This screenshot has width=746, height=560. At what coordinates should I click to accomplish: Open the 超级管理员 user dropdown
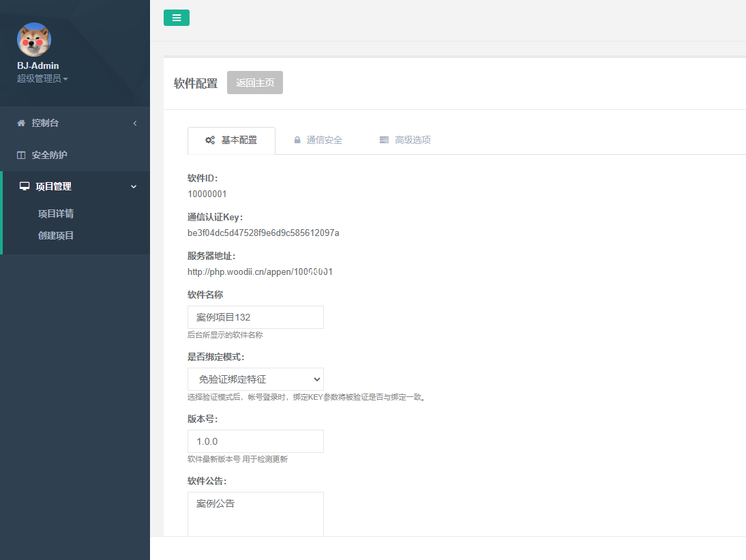point(42,78)
